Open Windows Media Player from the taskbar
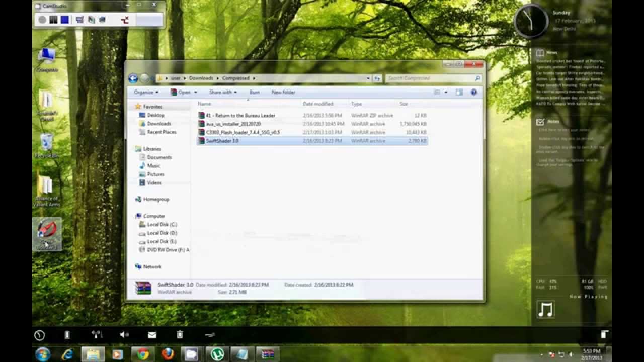Image resolution: width=644 pixels, height=362 pixels. (117, 354)
